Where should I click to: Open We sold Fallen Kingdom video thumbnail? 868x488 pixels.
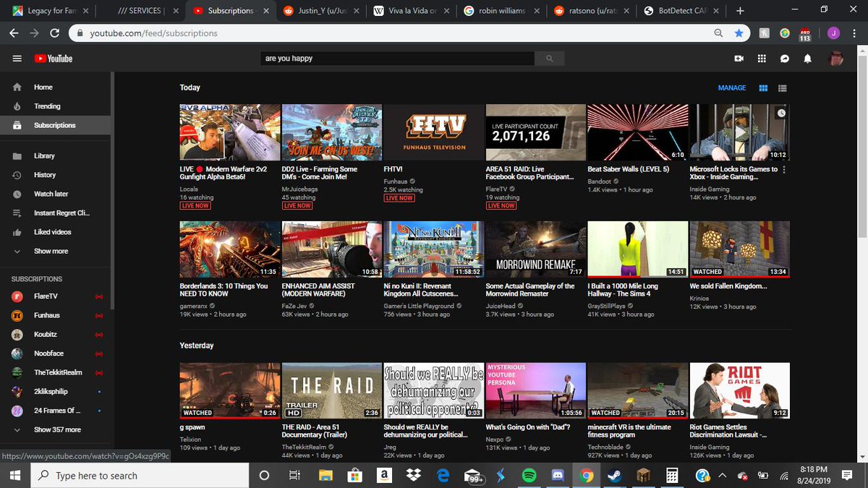coord(740,249)
